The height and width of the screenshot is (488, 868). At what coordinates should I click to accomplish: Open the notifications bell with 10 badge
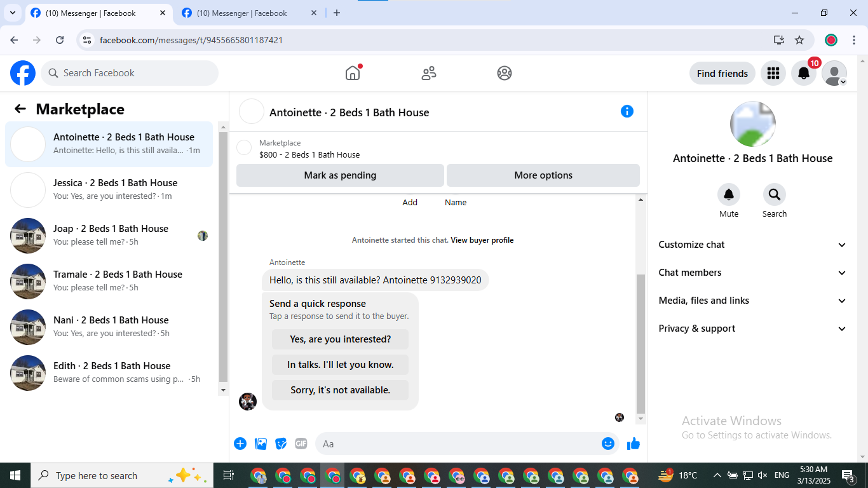(804, 73)
